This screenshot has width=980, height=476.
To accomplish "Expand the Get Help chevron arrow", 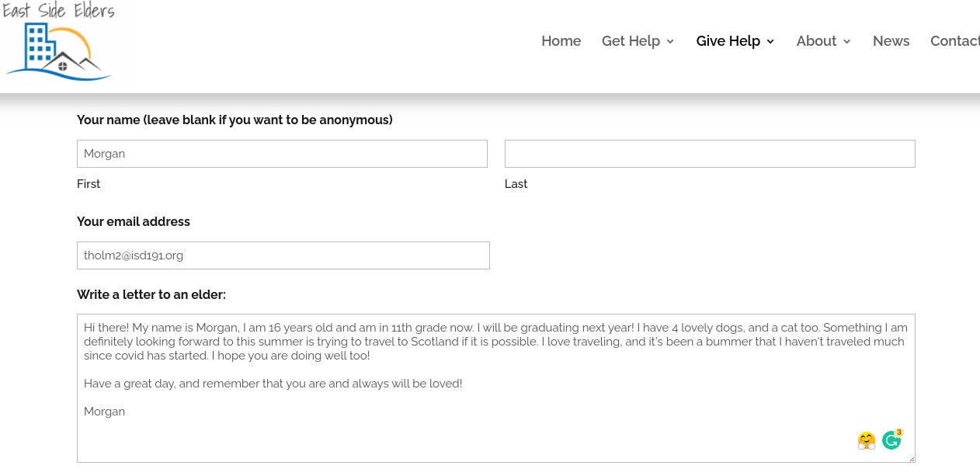I will [670, 42].
